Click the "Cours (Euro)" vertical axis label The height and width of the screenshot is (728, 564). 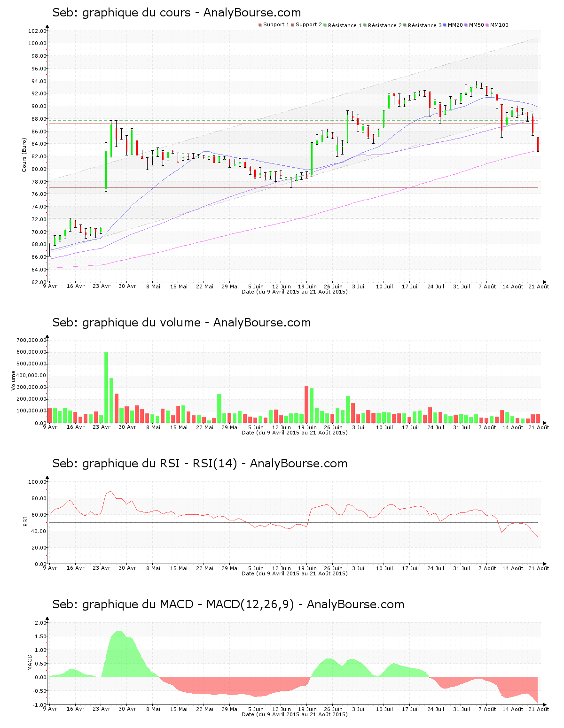(24, 155)
